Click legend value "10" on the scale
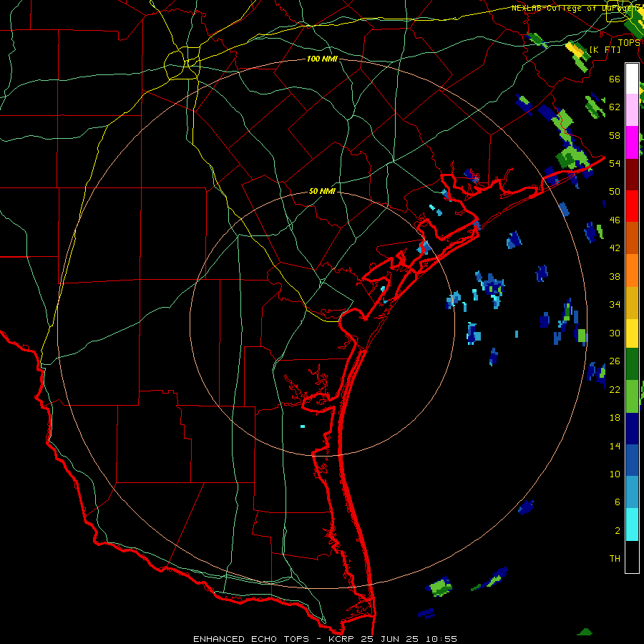This screenshot has height=644, width=644. [x=615, y=474]
